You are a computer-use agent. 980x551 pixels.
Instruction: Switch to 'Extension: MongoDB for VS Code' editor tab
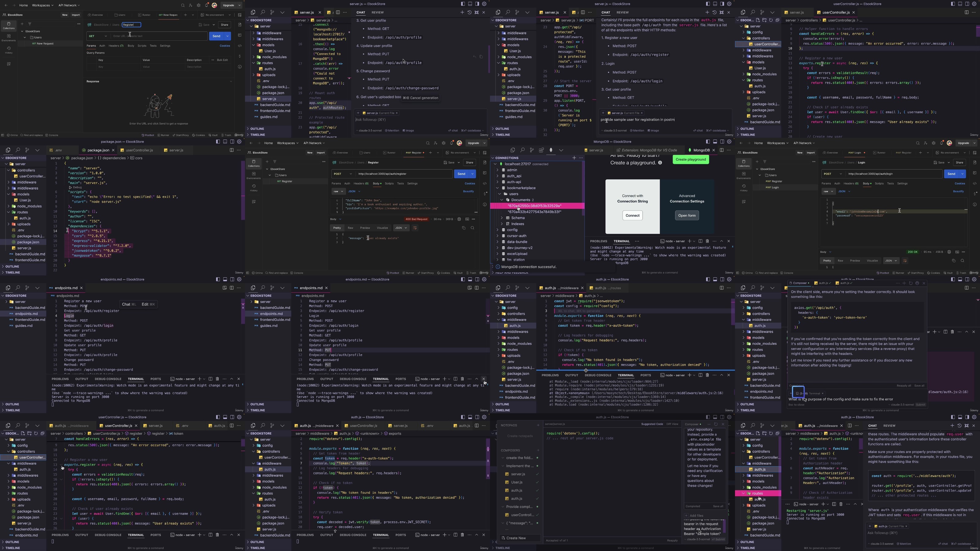click(x=647, y=150)
